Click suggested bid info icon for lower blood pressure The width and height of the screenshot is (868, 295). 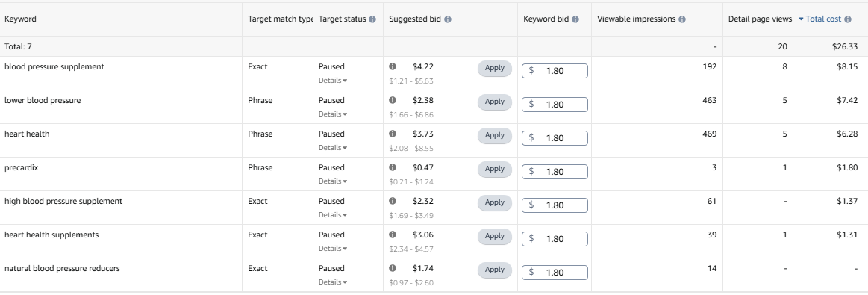(393, 100)
